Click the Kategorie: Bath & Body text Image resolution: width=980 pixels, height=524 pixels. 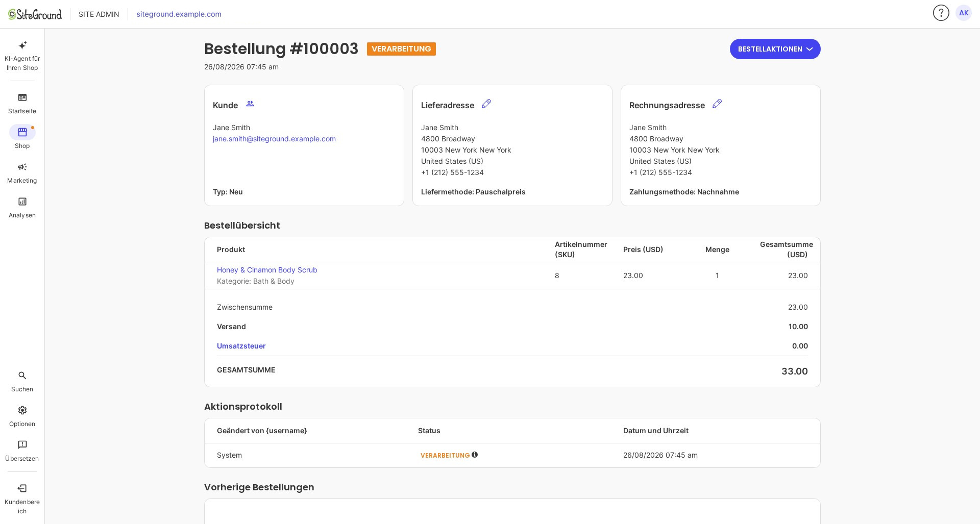[255, 281]
